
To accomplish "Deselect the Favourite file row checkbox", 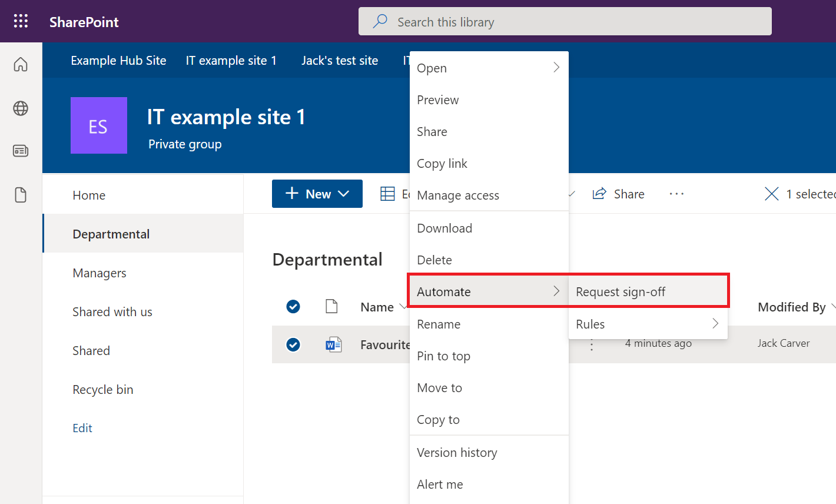I will (x=293, y=344).
